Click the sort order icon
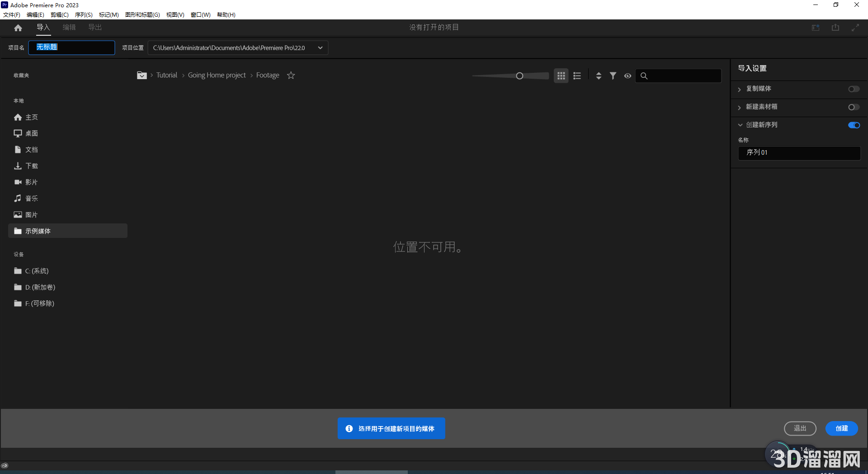Image resolution: width=868 pixels, height=474 pixels. pos(598,76)
